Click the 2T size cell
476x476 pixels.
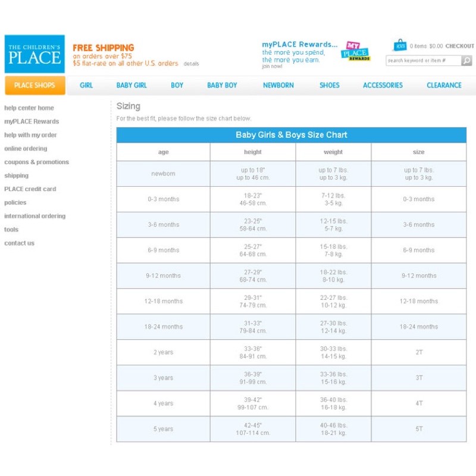pyautogui.click(x=419, y=352)
